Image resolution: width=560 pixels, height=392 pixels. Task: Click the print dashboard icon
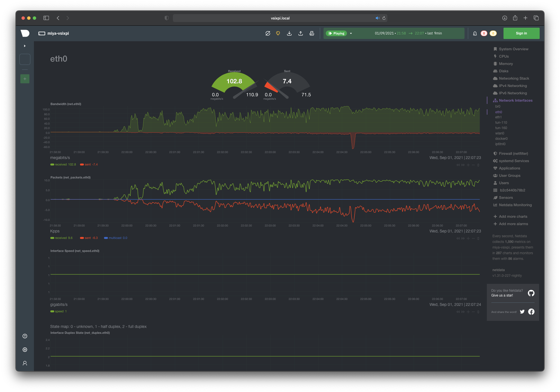pos(312,33)
